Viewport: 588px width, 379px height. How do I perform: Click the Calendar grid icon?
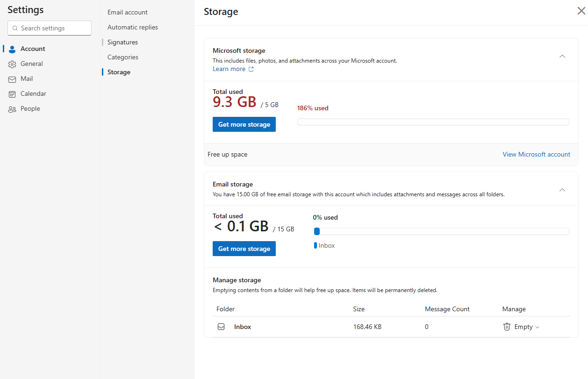(x=12, y=94)
